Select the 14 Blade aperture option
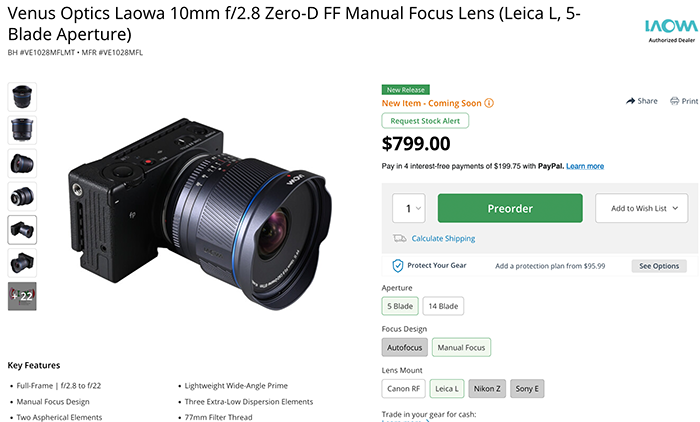This screenshot has width=700, height=422. pos(444,306)
